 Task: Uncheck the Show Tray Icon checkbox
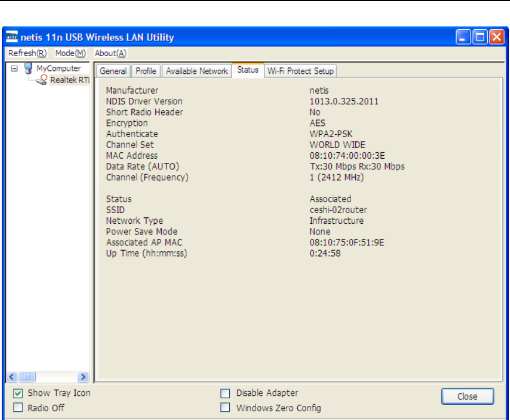[x=18, y=393]
